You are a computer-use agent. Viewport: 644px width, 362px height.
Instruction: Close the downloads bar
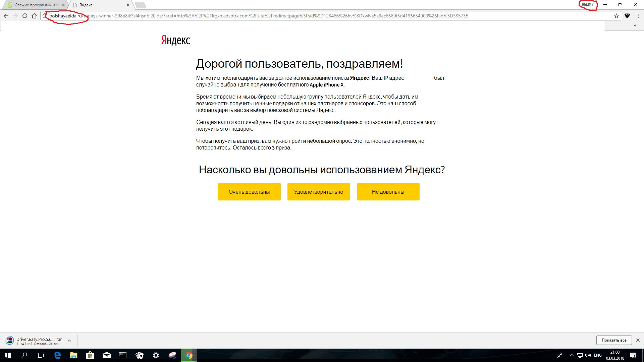pos(638,340)
